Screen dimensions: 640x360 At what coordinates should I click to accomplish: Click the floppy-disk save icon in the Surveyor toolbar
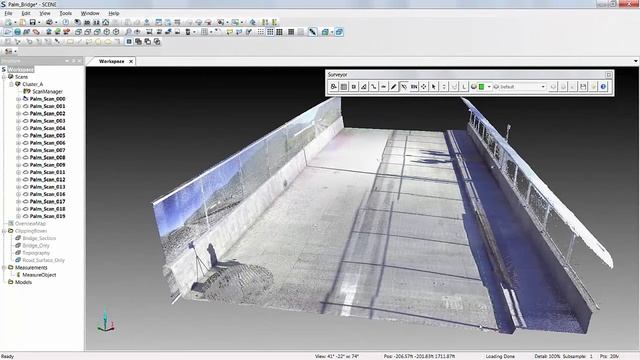point(583,87)
